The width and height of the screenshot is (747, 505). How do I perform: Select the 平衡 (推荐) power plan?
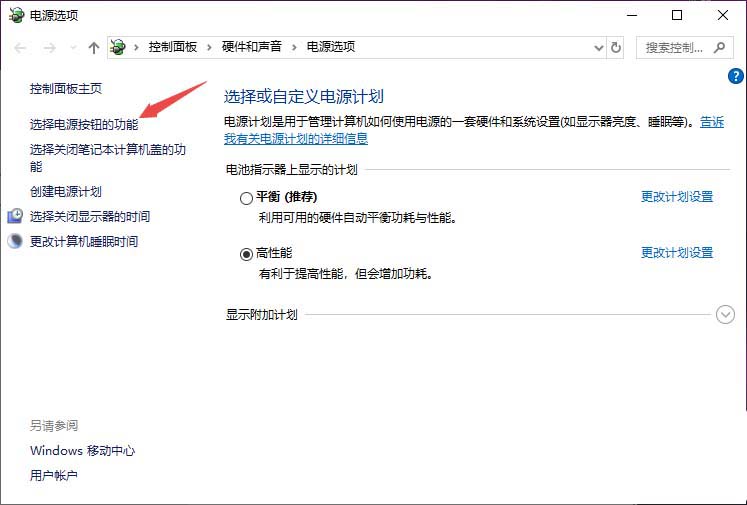click(246, 198)
